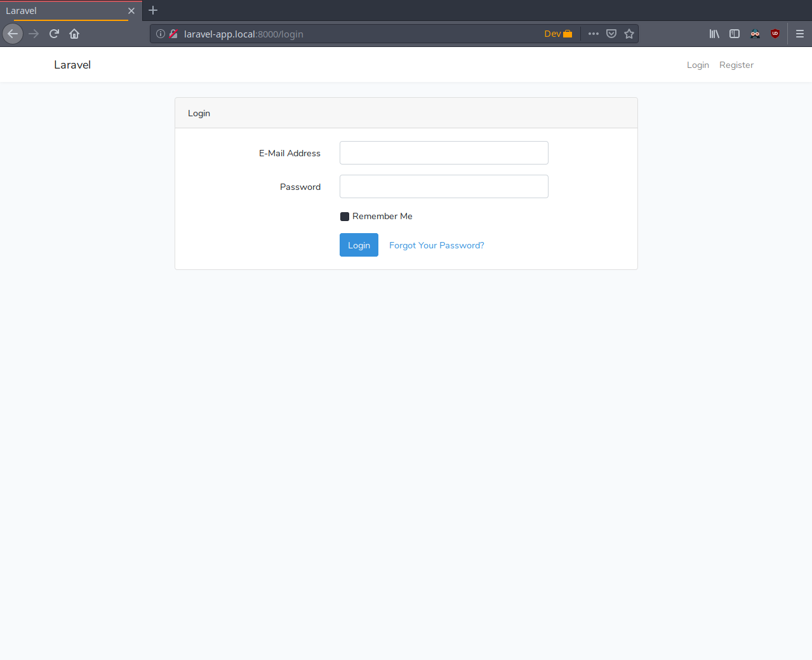812x660 pixels.
Task: Select the Laravel browser tab
Action: [63, 11]
